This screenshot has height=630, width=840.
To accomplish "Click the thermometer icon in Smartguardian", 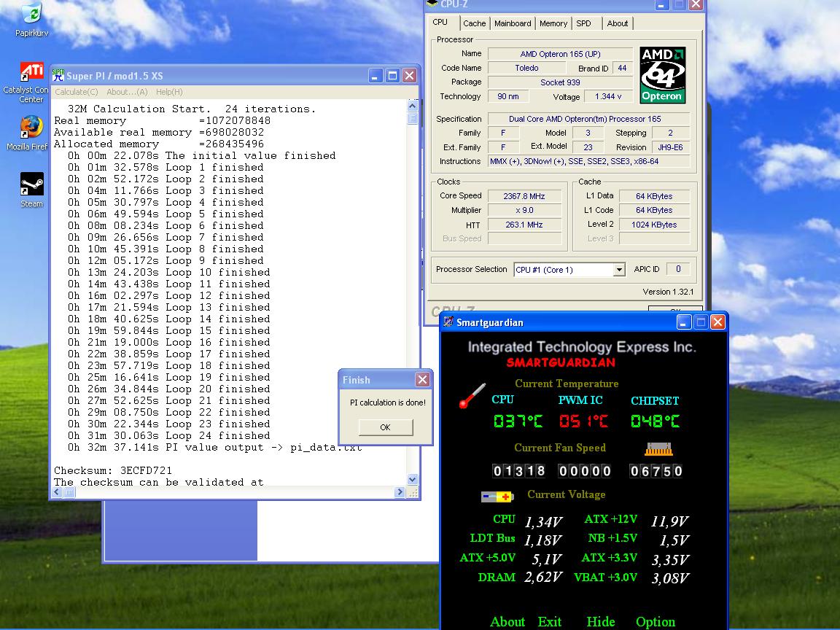I will coord(472,395).
